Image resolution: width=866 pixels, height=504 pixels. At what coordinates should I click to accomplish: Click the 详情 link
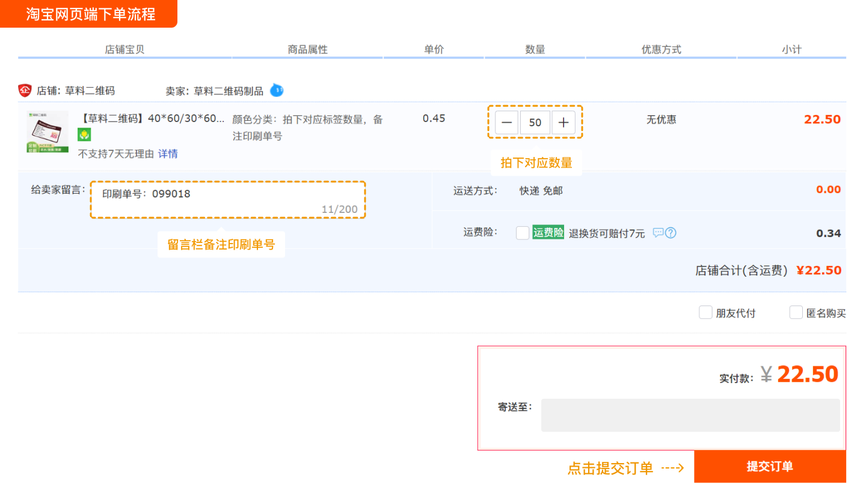pos(168,154)
